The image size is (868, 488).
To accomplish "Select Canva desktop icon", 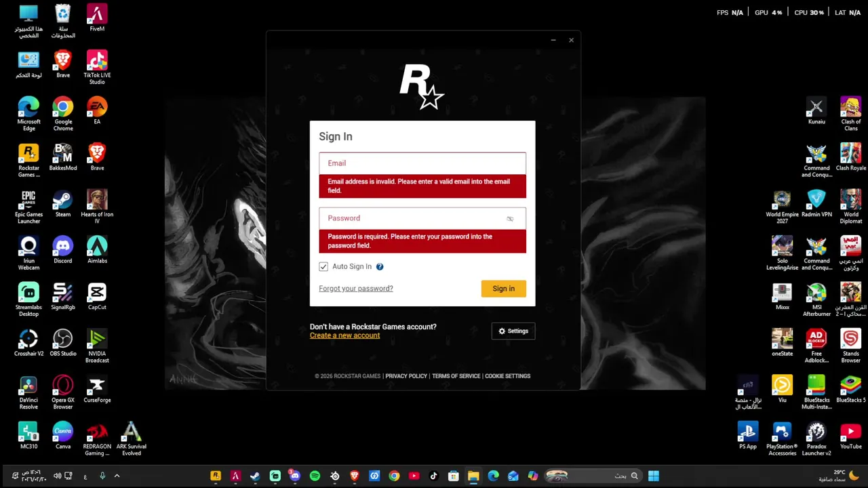I will tap(63, 435).
